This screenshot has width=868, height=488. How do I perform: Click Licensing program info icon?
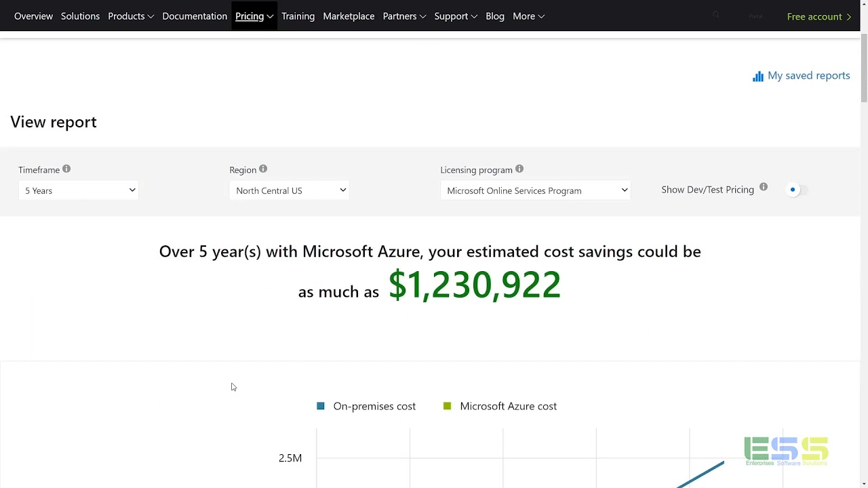[x=519, y=169]
